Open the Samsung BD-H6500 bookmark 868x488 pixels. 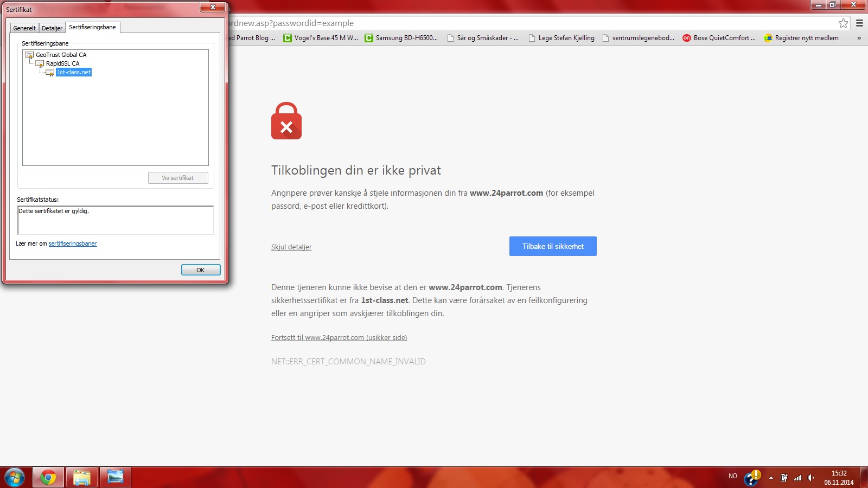[401, 38]
